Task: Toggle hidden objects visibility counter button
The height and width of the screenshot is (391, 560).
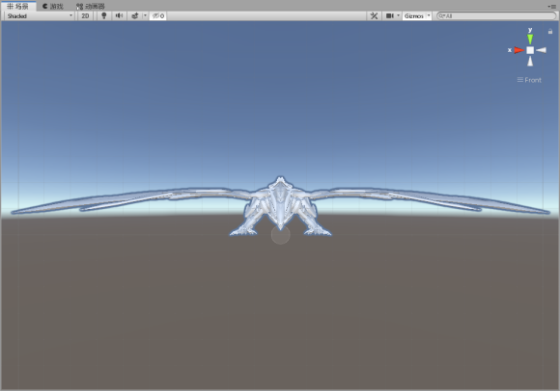Action: pyautogui.click(x=158, y=16)
